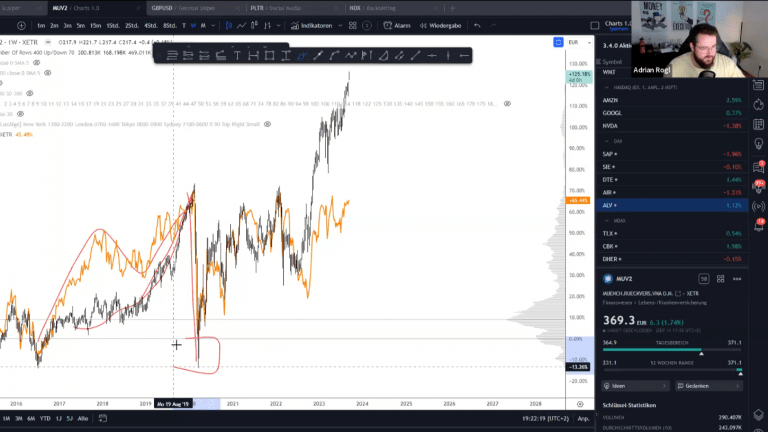Select DHER in the watchlist
Viewport: 768px width, 432px height.
(672, 259)
